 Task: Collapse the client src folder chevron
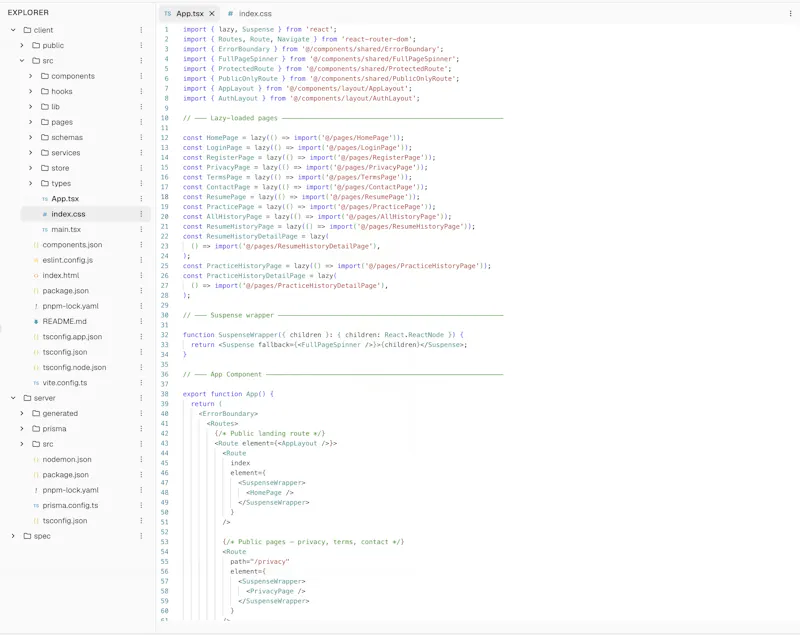22,61
